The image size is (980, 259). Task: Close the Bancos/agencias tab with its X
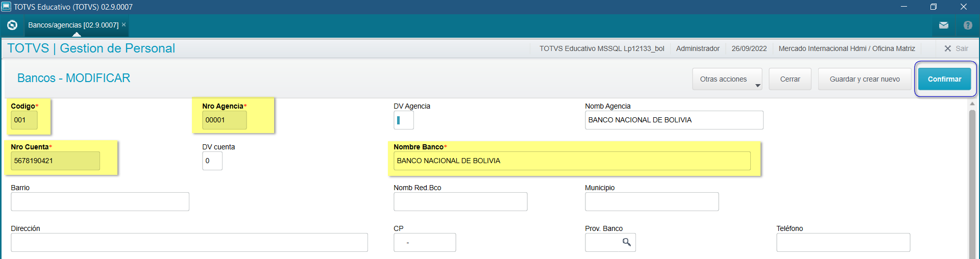tap(124, 24)
